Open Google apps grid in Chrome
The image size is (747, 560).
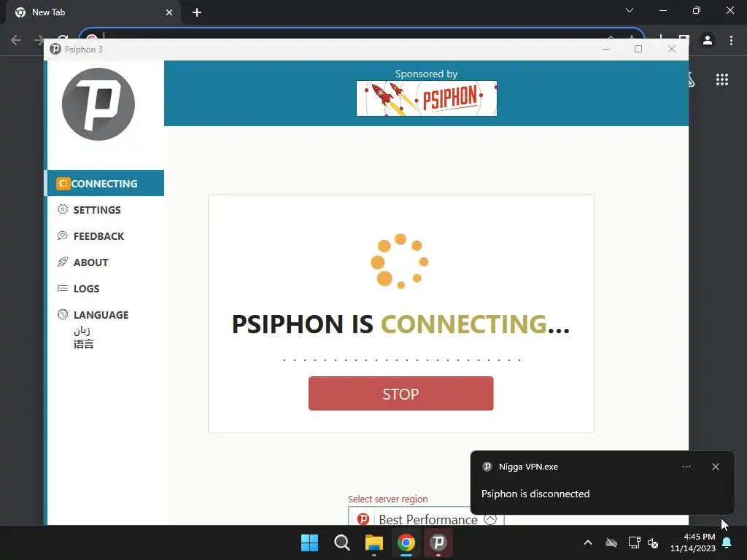coord(721,79)
